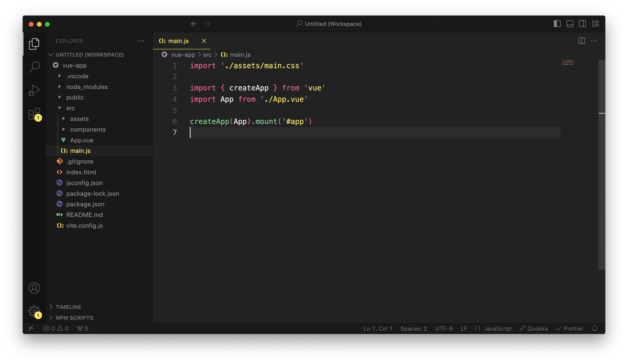Viewport: 628px width, 364px height.
Task: Expand the .vscode folder
Action: [60, 76]
